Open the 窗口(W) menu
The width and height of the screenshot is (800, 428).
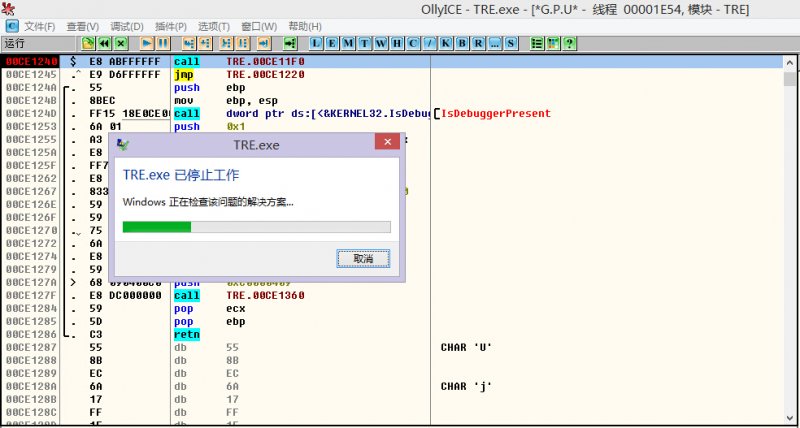[x=259, y=27]
